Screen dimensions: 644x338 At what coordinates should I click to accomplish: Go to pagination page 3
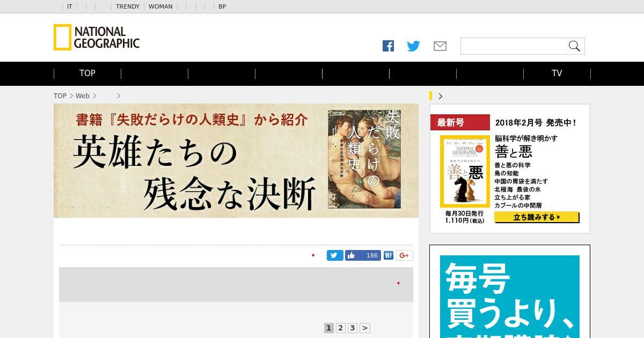[x=352, y=328]
